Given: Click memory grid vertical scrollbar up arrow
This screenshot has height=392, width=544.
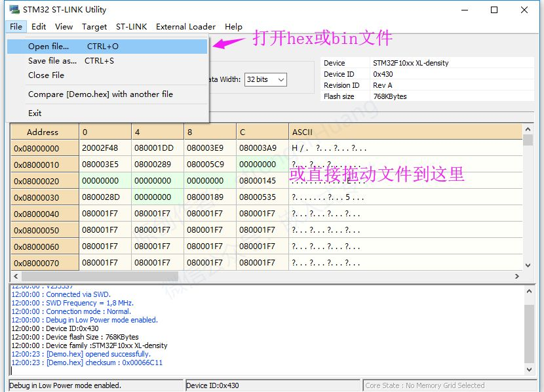Looking at the screenshot, I should [x=528, y=129].
